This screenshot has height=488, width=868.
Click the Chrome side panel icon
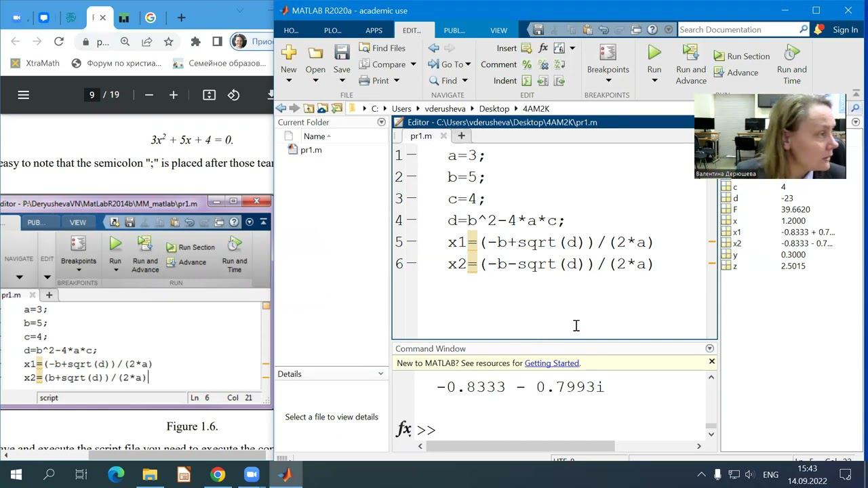click(x=217, y=41)
